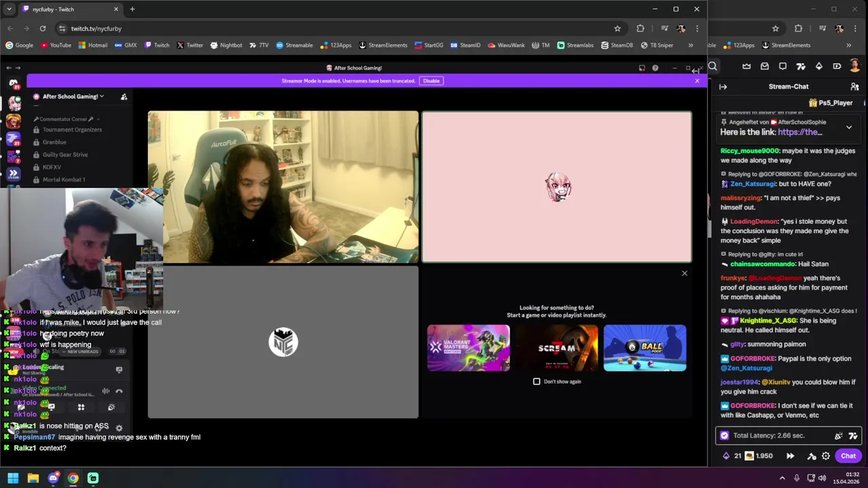Image resolution: width=868 pixels, height=488 pixels.
Task: Open the Discord help question mark icon
Action: (655, 68)
